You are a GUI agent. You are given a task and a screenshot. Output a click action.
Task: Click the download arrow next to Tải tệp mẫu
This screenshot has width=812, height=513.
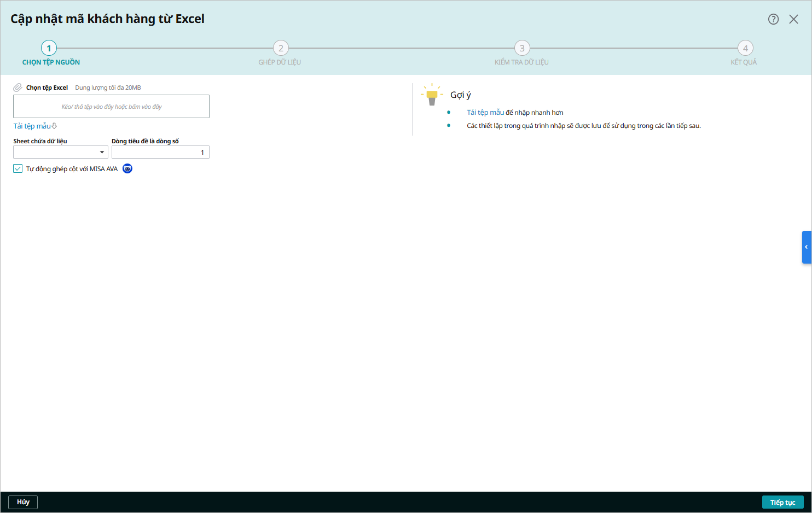point(54,126)
